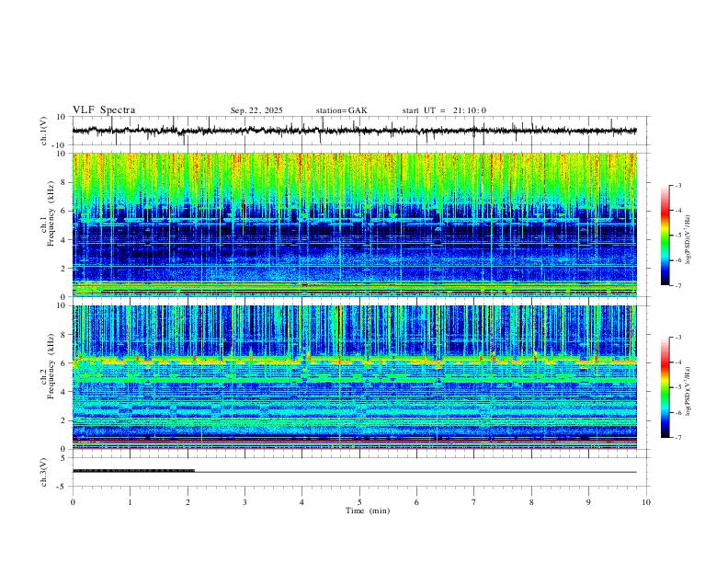
Task: Click the 'VLF Spectra' title text
Action: pos(104,110)
